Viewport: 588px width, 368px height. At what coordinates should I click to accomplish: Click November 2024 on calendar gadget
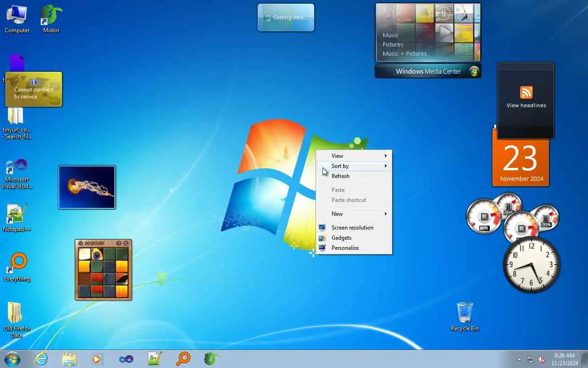point(521,179)
